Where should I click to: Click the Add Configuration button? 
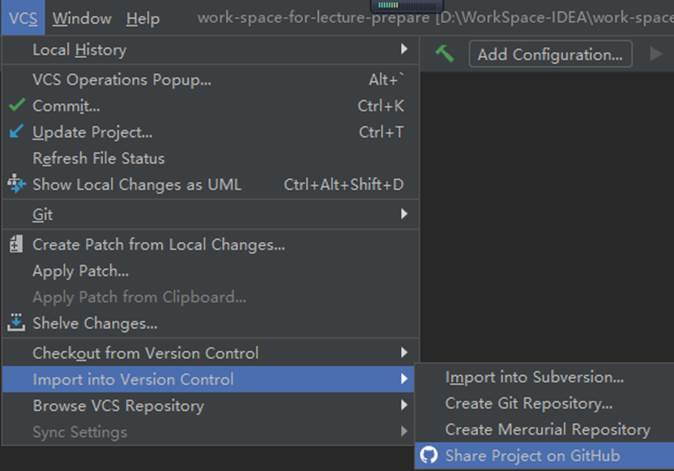(550, 54)
